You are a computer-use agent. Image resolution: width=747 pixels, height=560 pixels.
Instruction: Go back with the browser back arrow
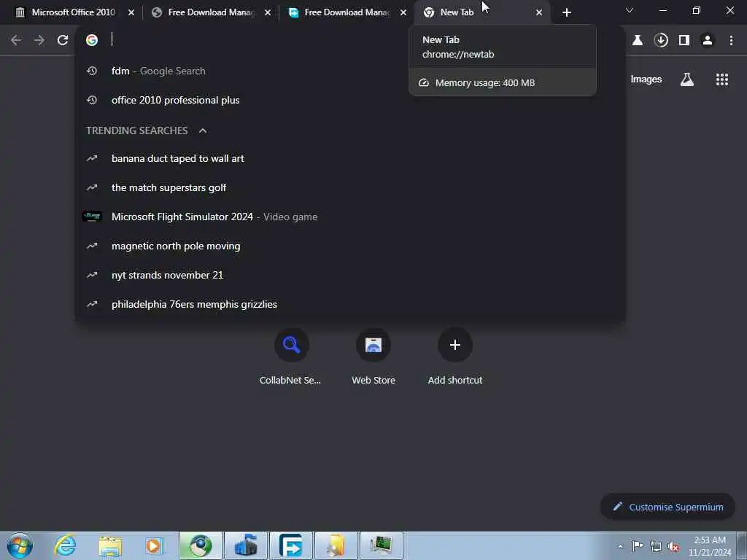click(16, 40)
